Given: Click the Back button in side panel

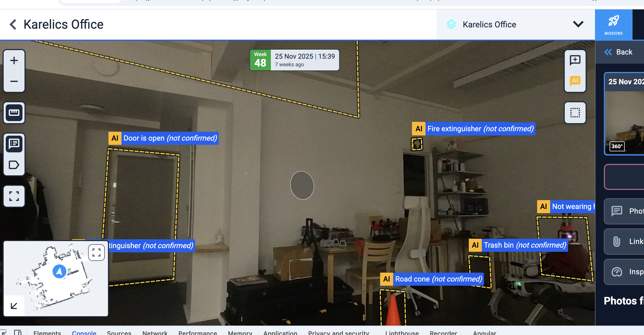Looking at the screenshot, I should click(619, 52).
